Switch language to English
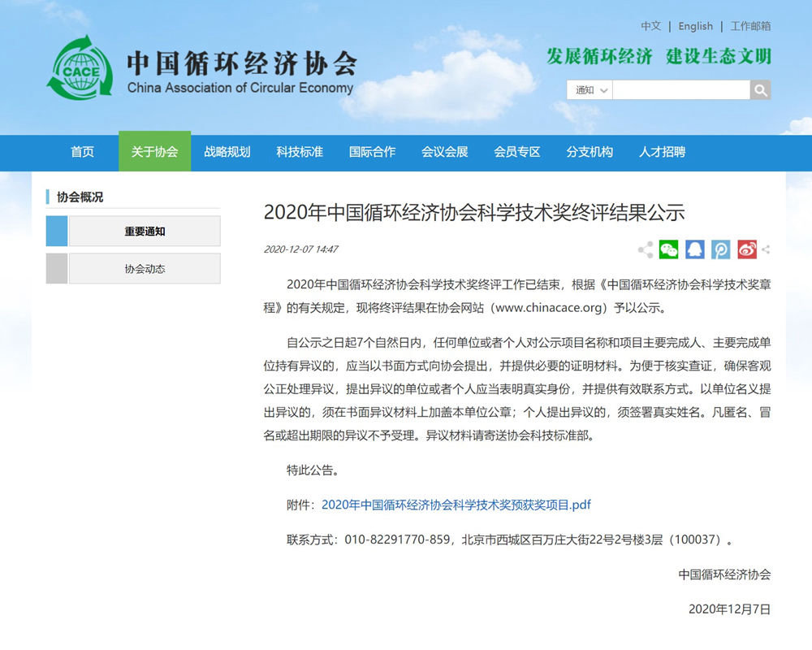This screenshot has height=650, width=812. 696,26
